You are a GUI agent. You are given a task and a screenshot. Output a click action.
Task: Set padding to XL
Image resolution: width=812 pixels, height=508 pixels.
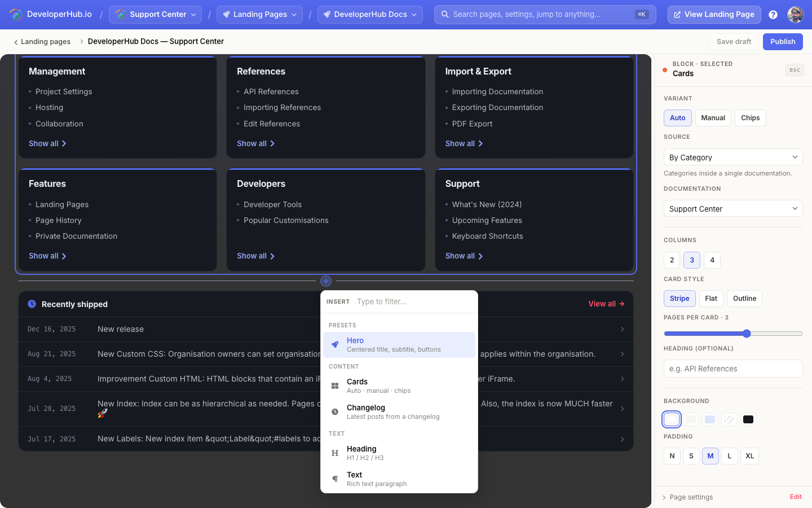point(749,456)
